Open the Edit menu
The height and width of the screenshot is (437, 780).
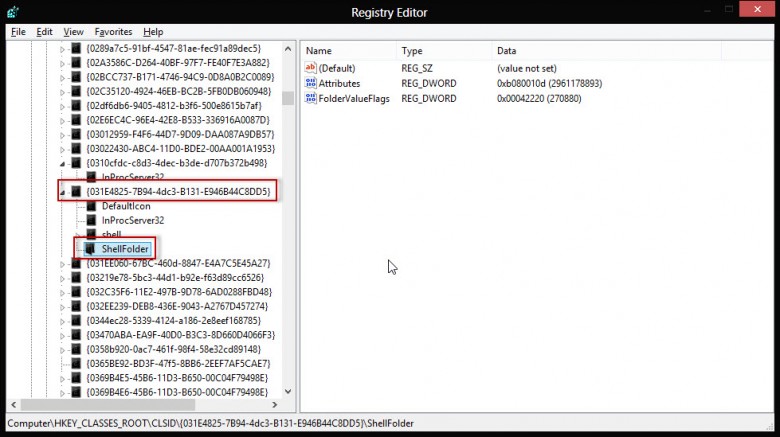44,32
